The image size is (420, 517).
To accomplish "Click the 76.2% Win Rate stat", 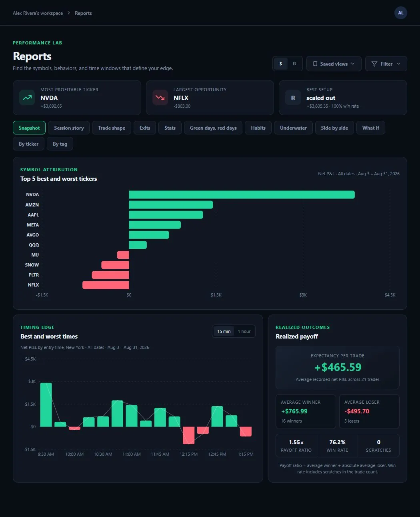I will 337,446.
